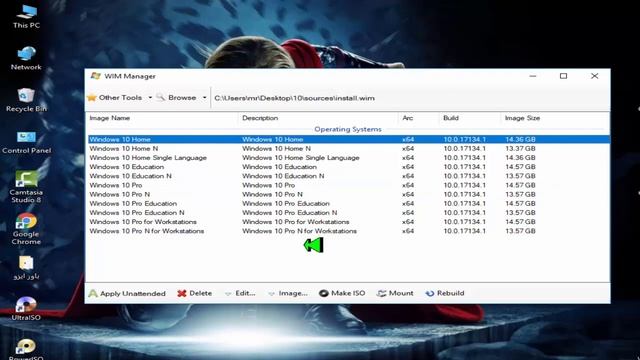The height and width of the screenshot is (360, 640).
Task: Click the Make ISO disc icon
Action: point(324,293)
